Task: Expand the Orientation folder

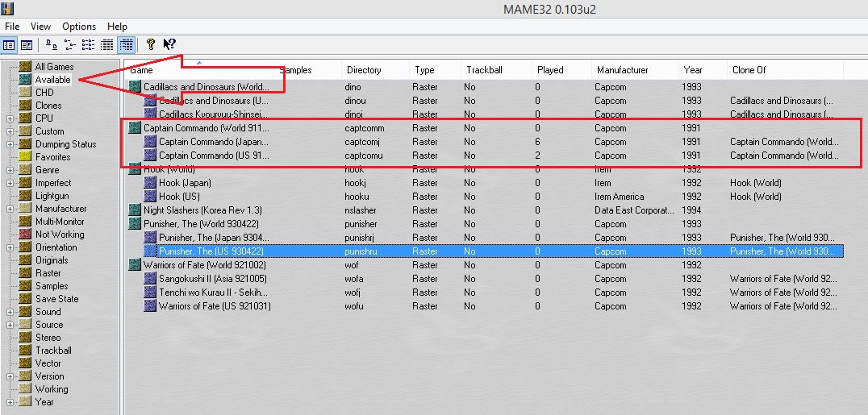Action: (x=10, y=247)
